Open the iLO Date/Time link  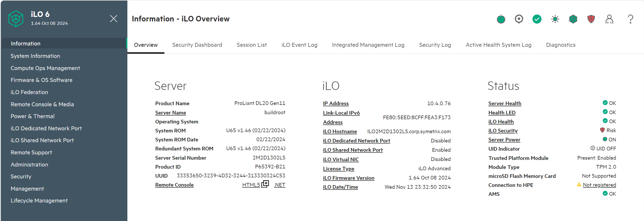(340, 187)
